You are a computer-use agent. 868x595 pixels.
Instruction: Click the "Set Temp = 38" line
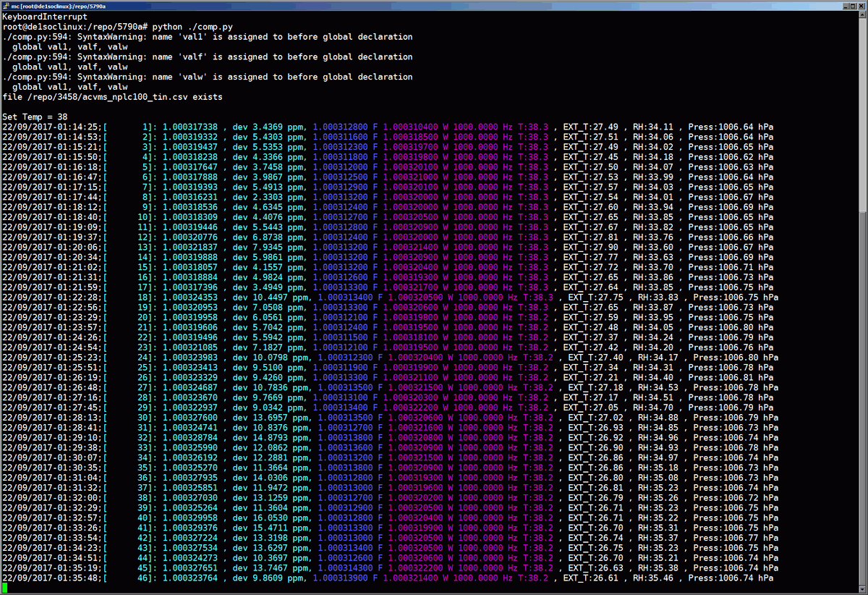35,117
